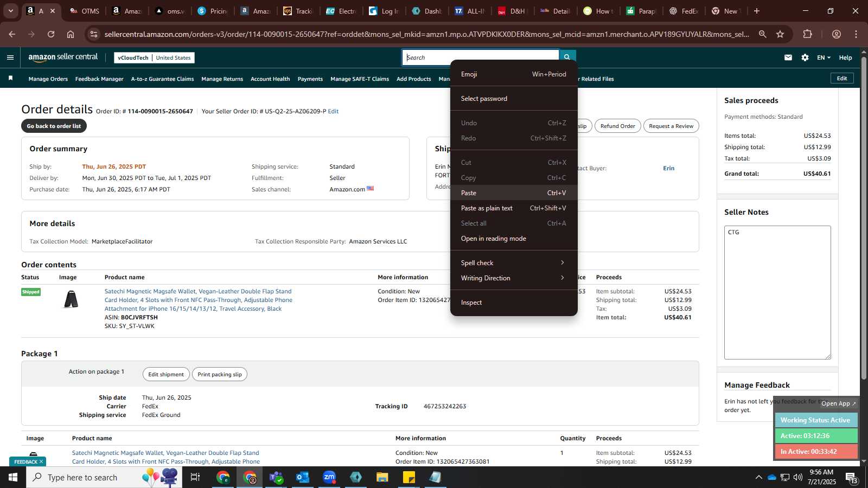
Task: Open Account Health in the navigation bar
Action: click(270, 79)
